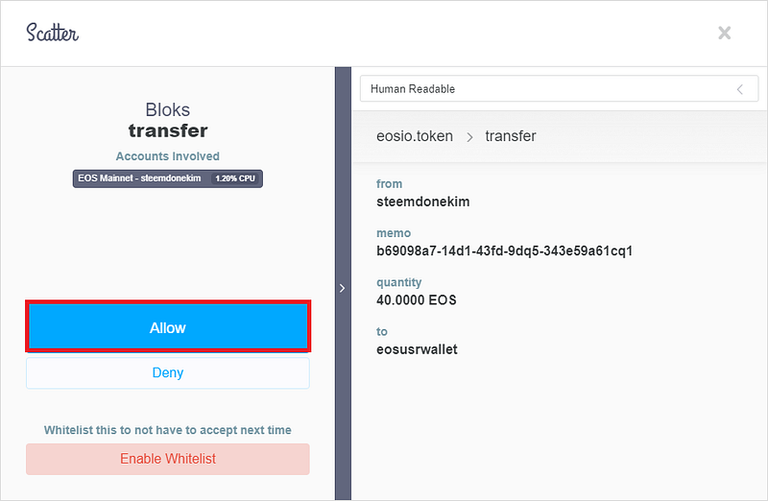Click the chevron in Human Readable selector

[740, 89]
